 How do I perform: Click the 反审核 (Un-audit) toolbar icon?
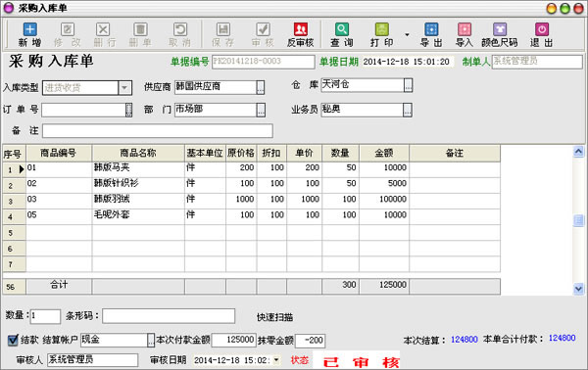point(301,29)
